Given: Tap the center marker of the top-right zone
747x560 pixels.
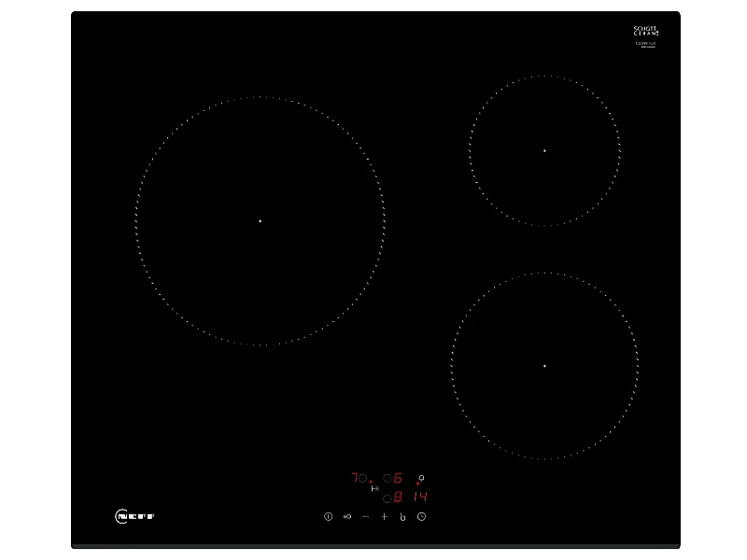Looking at the screenshot, I should (544, 149).
